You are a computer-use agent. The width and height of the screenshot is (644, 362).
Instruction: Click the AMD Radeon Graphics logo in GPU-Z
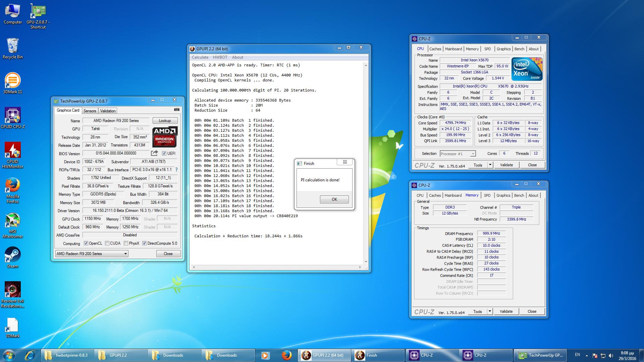(165, 137)
